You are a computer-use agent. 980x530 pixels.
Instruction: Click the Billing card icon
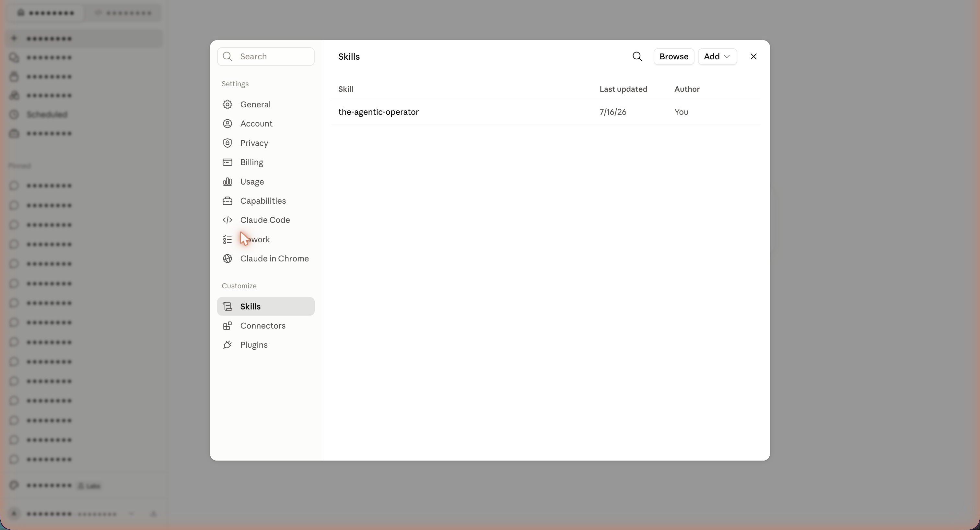(227, 162)
